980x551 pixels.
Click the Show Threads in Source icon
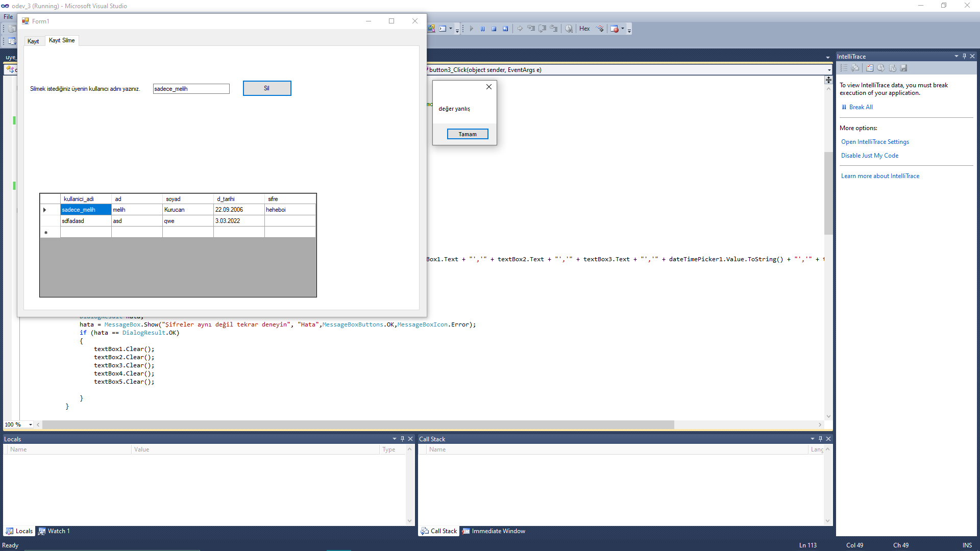click(600, 29)
